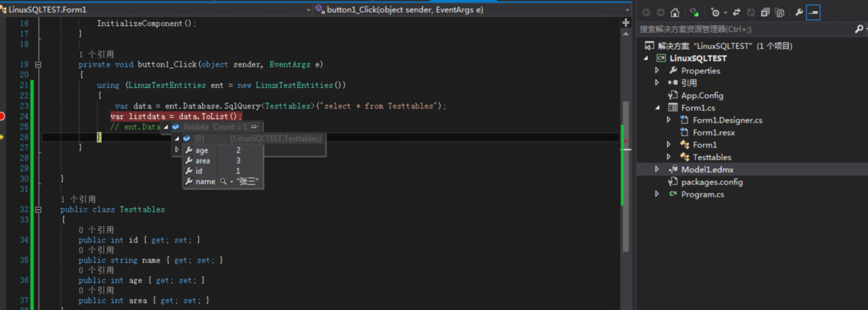Toggle the red breakpoint on line 24
Image resolution: width=868 pixels, height=310 pixels.
(2, 117)
